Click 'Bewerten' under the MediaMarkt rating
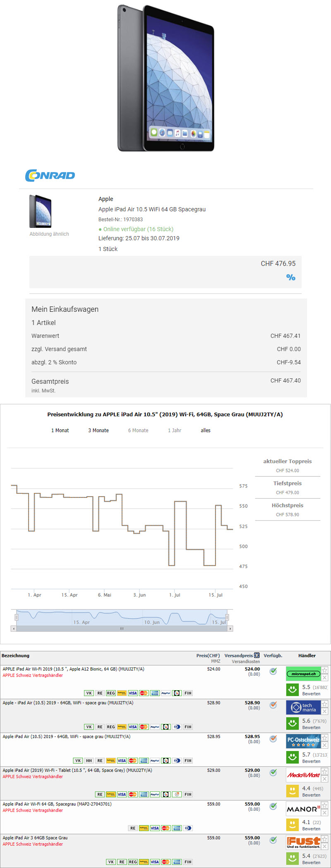331x868 pixels. 311,795
